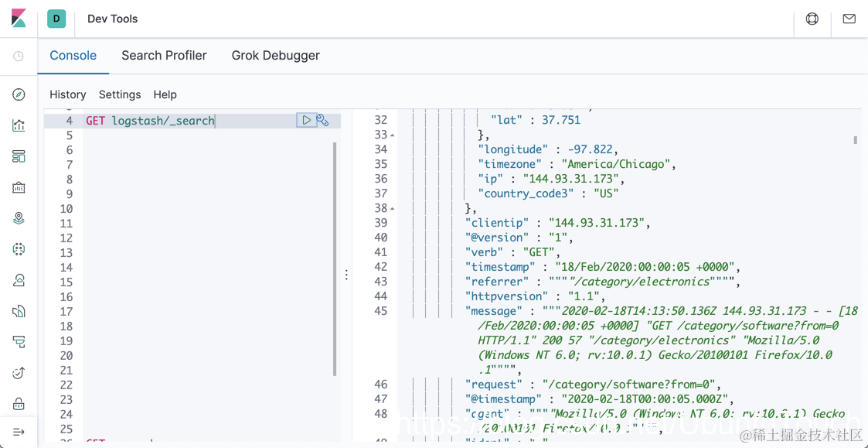Open the Settings menu
This screenshot has height=448, width=868.
tap(120, 95)
